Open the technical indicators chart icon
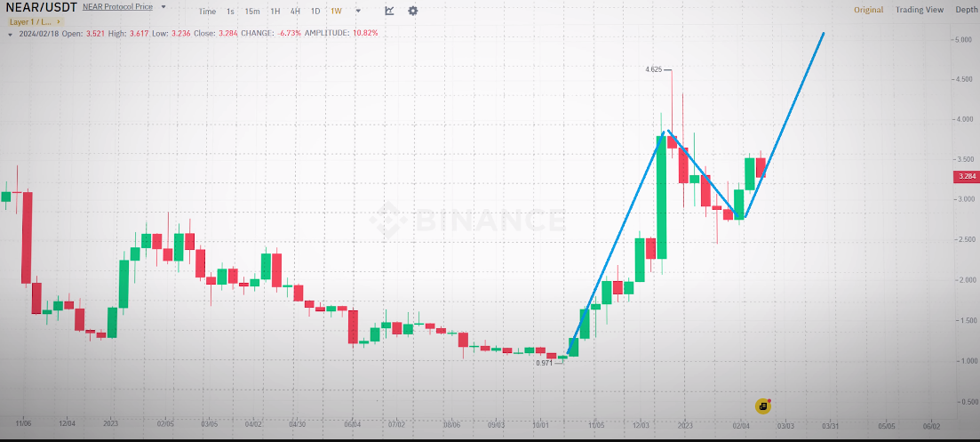This screenshot has height=442, width=980. click(x=389, y=11)
